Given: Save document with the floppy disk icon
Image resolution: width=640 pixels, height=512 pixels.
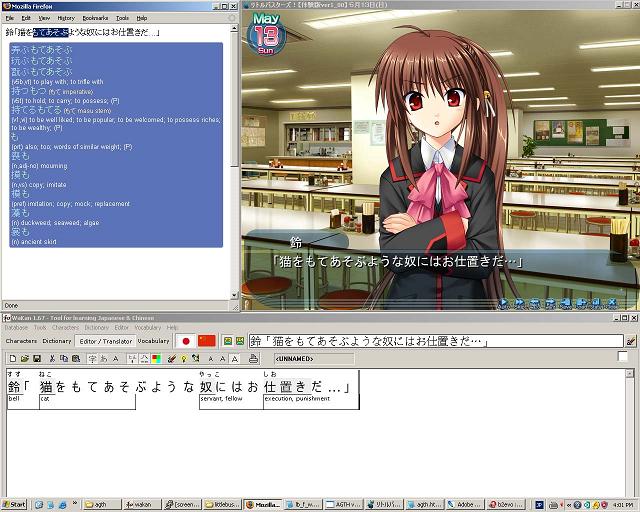Looking at the screenshot, I should click(x=37, y=358).
